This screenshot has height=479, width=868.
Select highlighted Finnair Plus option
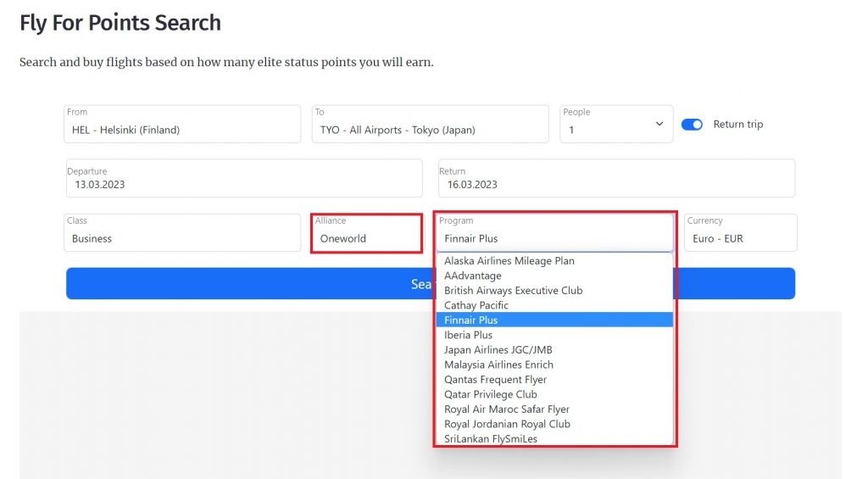(x=554, y=320)
